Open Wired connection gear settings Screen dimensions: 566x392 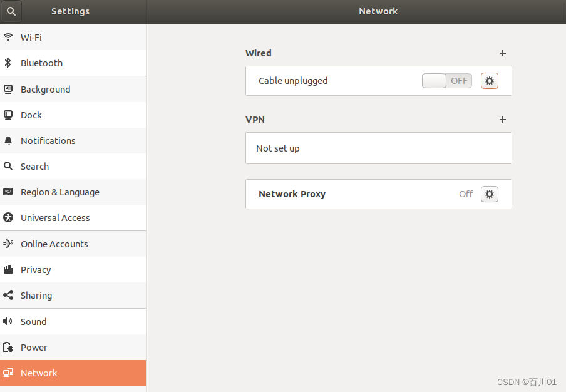[x=490, y=81]
